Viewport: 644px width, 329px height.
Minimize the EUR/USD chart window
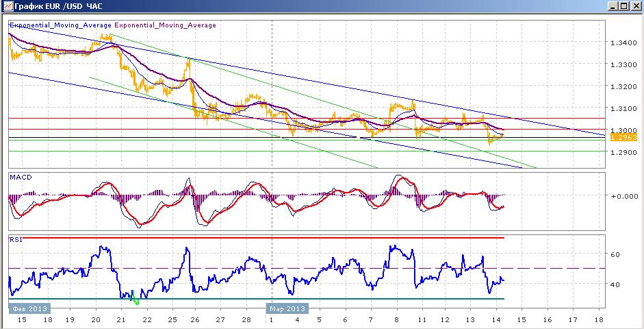tap(613, 6)
